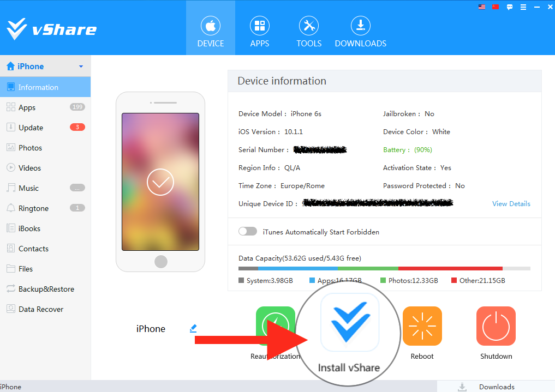Click the iOS Version 10.1.1 text
The height and width of the screenshot is (392, 555).
pos(271,132)
